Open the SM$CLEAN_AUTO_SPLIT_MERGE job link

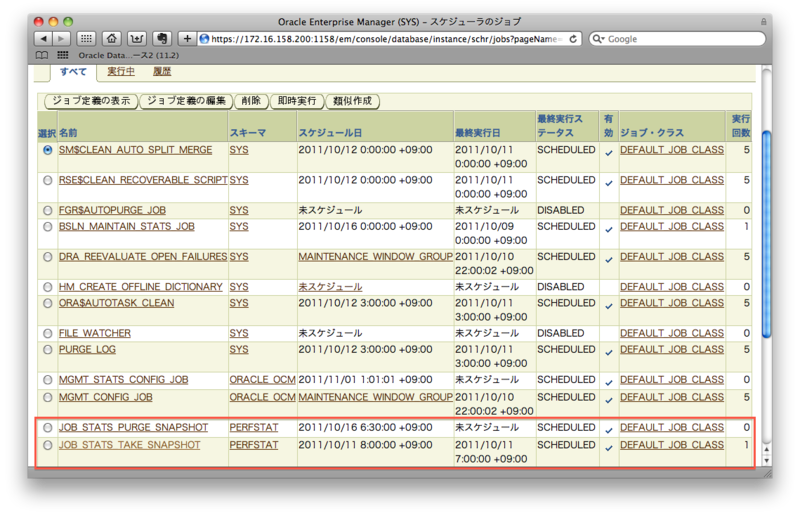point(135,150)
